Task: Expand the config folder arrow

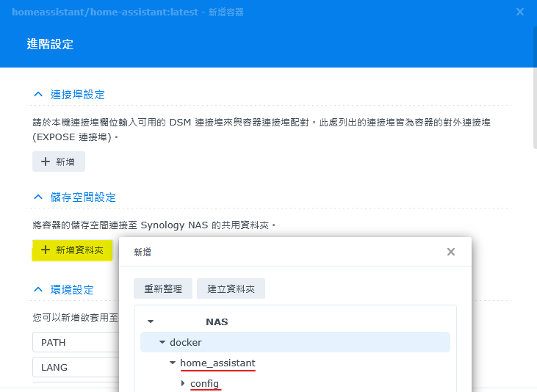Action: click(x=183, y=383)
